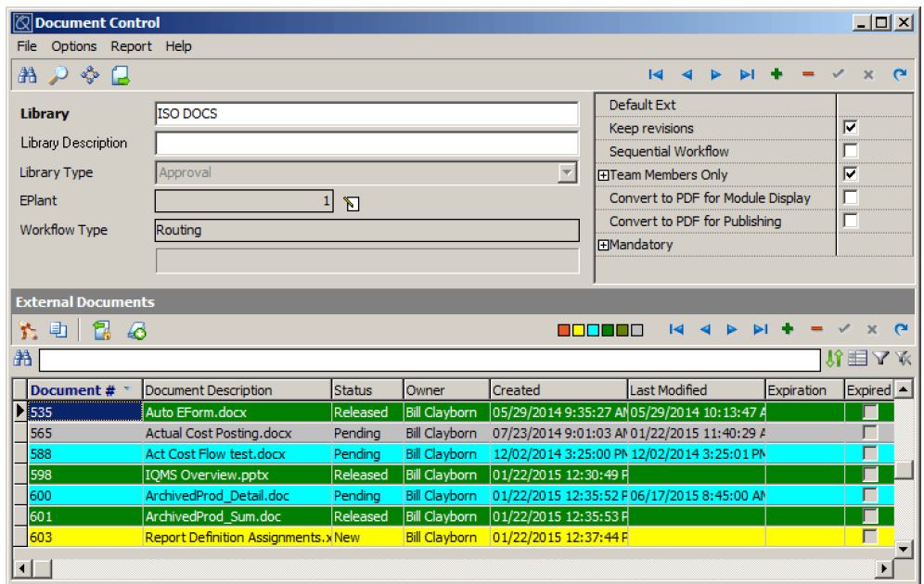Click the magnifying glass icon in top toolbar
Viewport: 924px width, 584px height.
58,75
